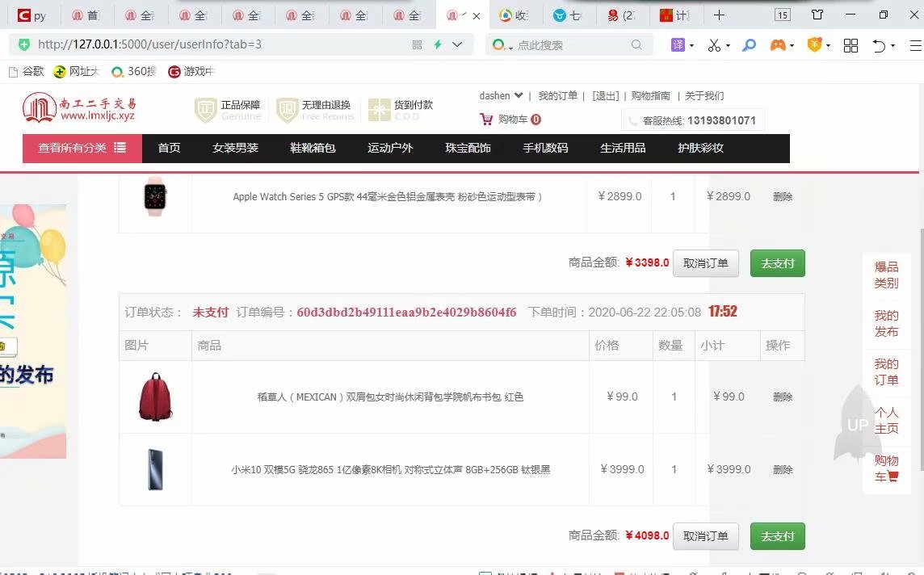Close the current active browser tab
The image size is (924, 575).
pos(477,16)
